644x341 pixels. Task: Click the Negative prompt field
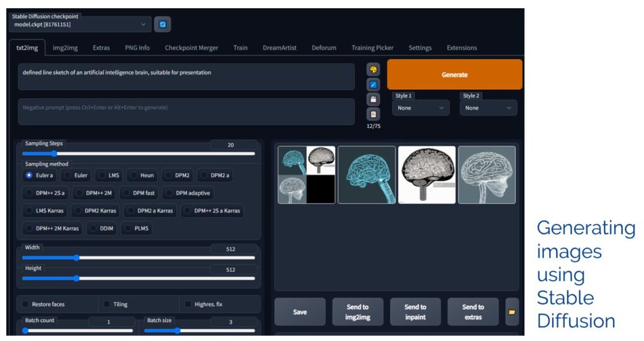(186, 112)
